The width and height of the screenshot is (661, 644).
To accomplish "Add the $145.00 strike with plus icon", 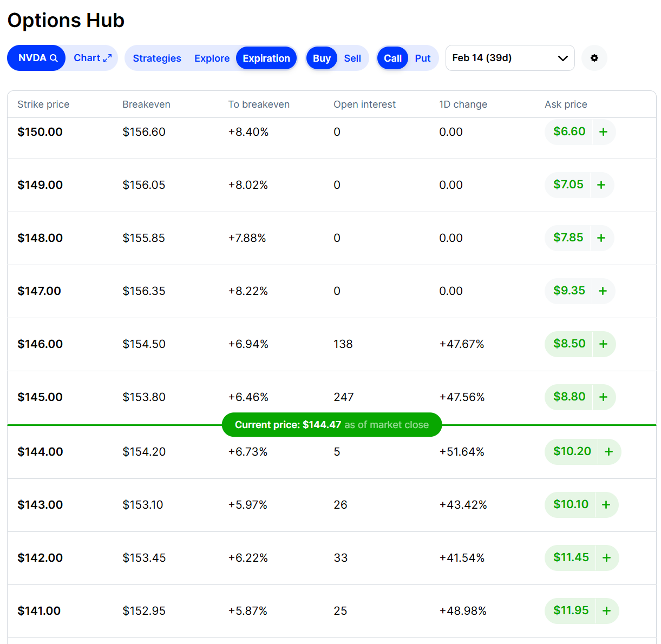I will [x=603, y=397].
